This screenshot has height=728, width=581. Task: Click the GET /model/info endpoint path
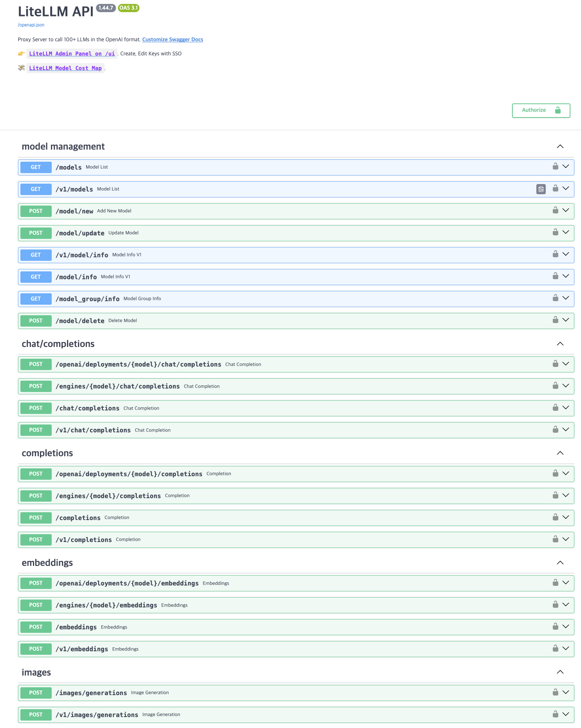pos(76,277)
